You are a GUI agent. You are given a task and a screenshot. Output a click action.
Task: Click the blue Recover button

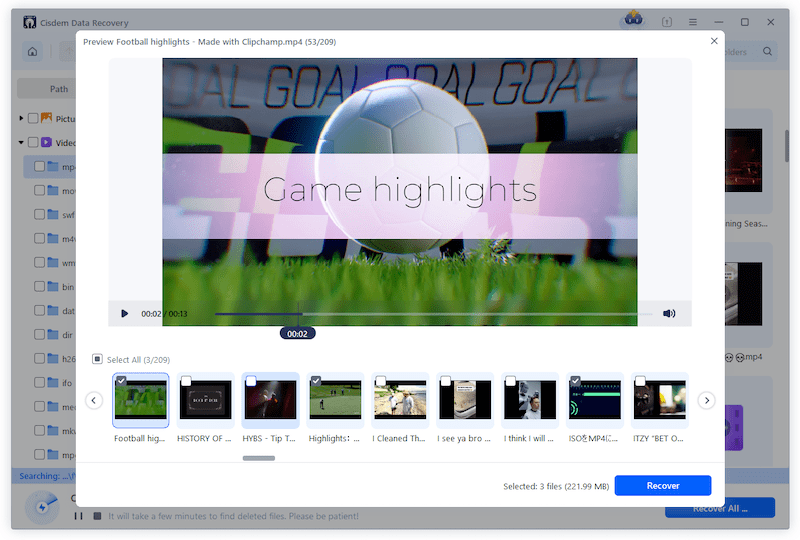(662, 485)
